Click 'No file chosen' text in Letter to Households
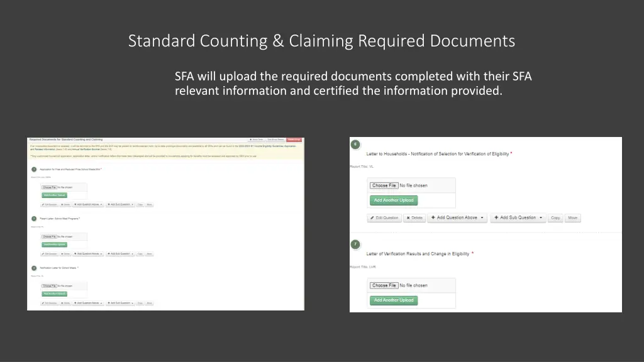Viewport: 644px width, 362px height. pyautogui.click(x=413, y=185)
